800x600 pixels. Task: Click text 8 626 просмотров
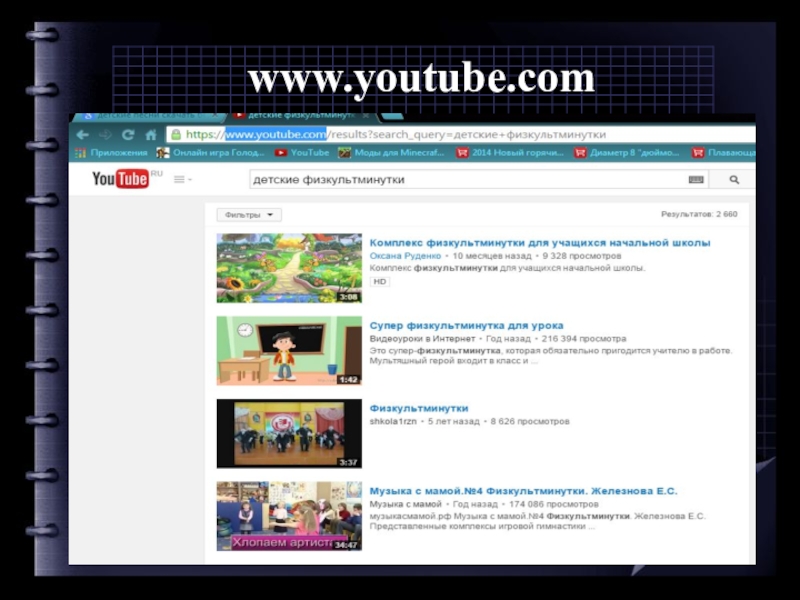click(x=530, y=421)
